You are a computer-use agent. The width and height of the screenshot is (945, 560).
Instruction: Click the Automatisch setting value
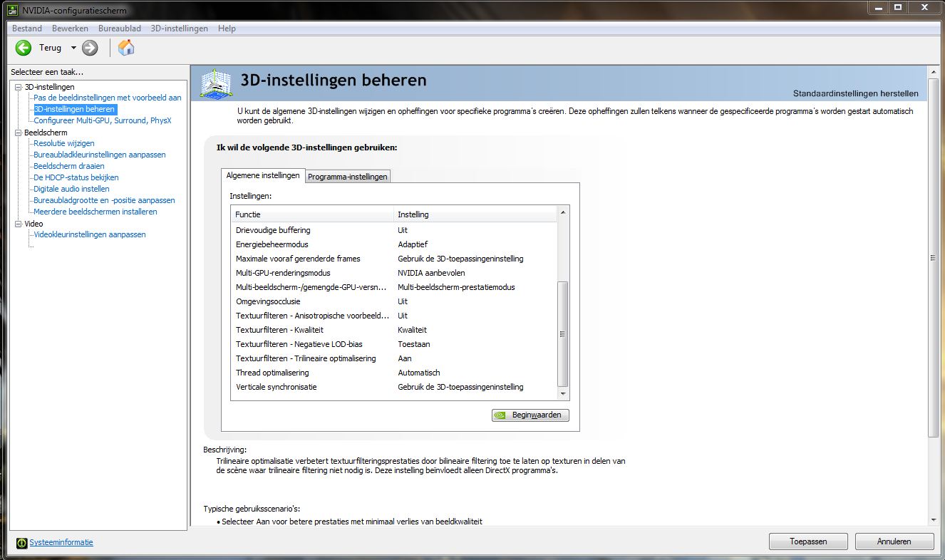419,373
